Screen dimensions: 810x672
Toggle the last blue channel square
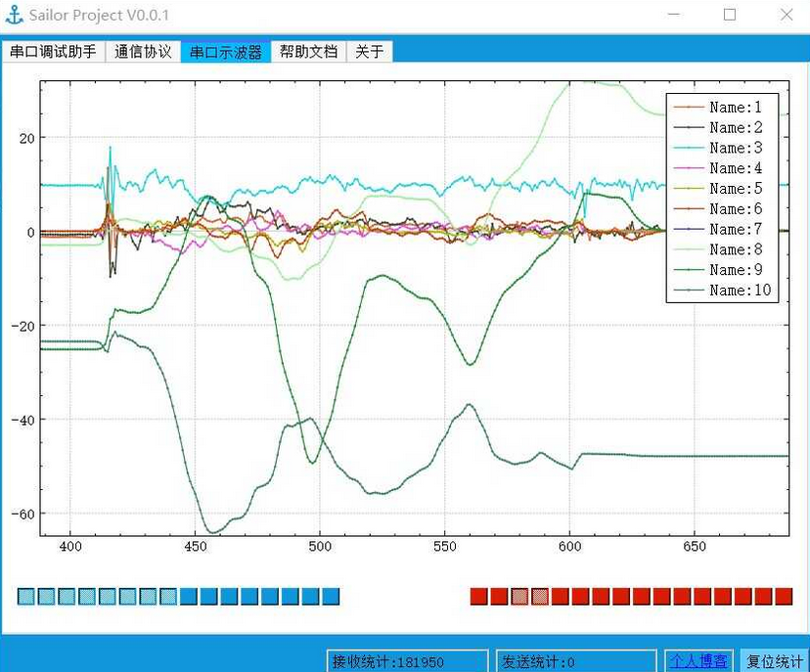click(x=331, y=597)
